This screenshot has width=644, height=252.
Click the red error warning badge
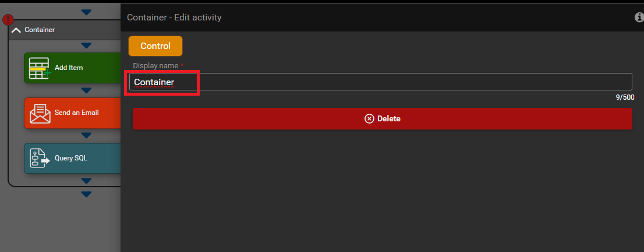(x=8, y=20)
